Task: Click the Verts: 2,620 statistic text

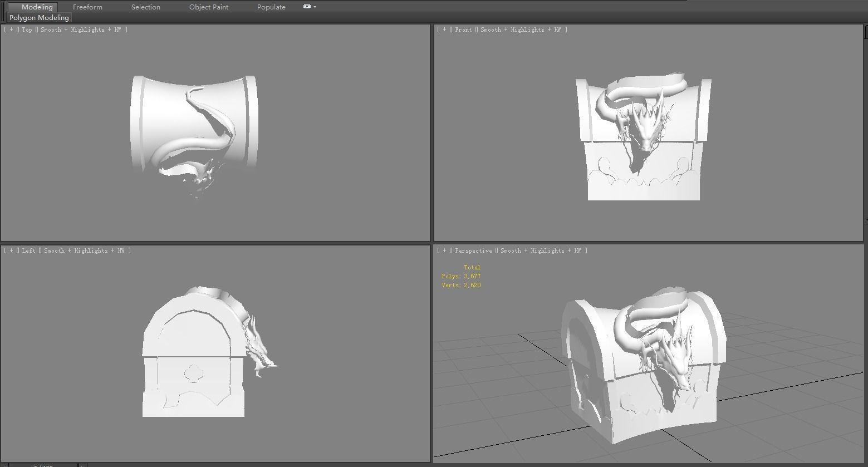Action: (x=461, y=285)
